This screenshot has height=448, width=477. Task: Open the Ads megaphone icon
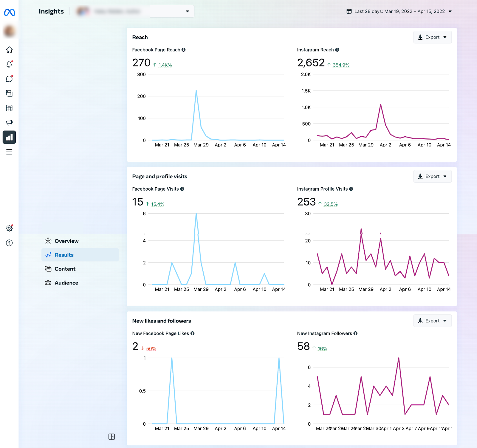(9, 123)
